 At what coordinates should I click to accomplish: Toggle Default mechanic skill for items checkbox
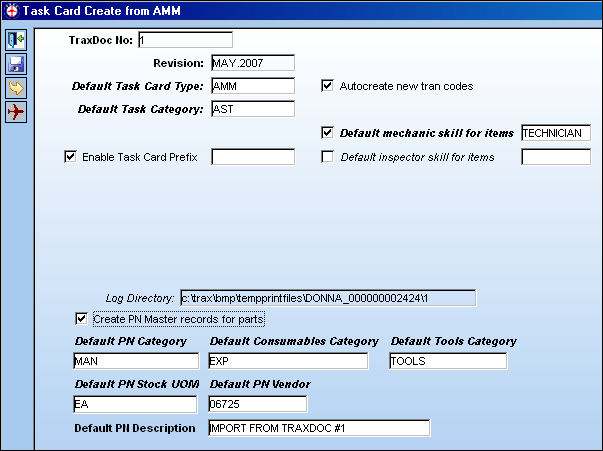327,133
